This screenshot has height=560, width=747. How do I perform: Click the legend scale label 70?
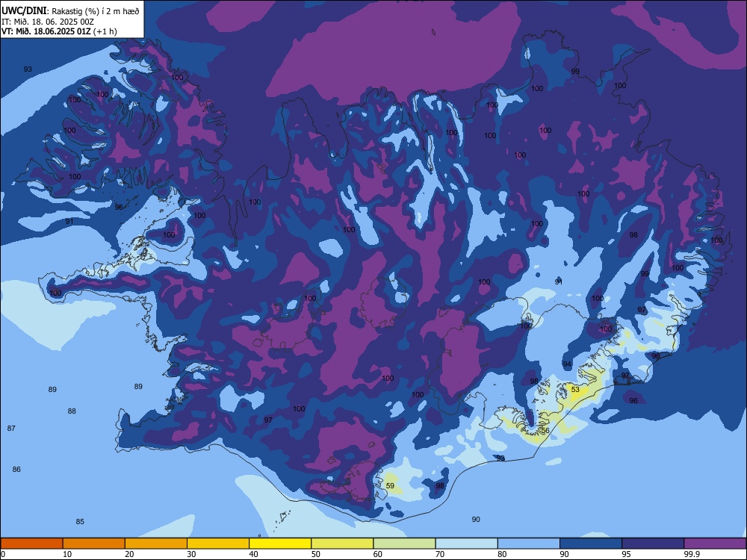point(440,554)
